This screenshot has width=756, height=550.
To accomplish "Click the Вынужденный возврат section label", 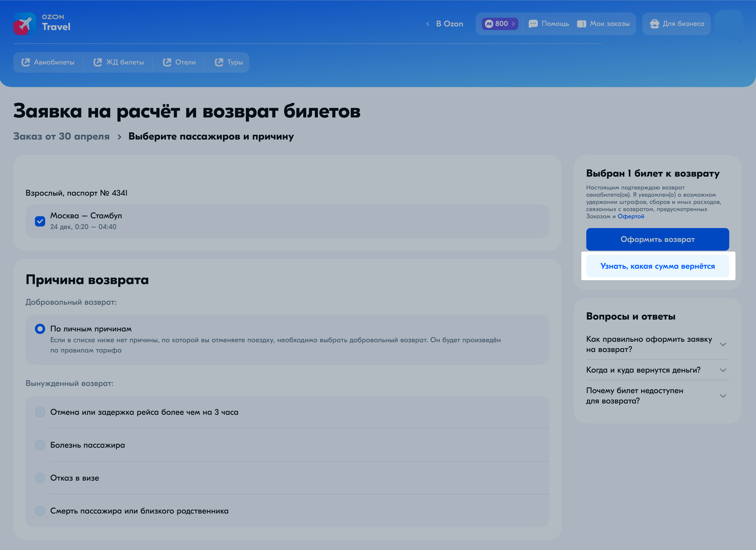I will click(x=70, y=383).
